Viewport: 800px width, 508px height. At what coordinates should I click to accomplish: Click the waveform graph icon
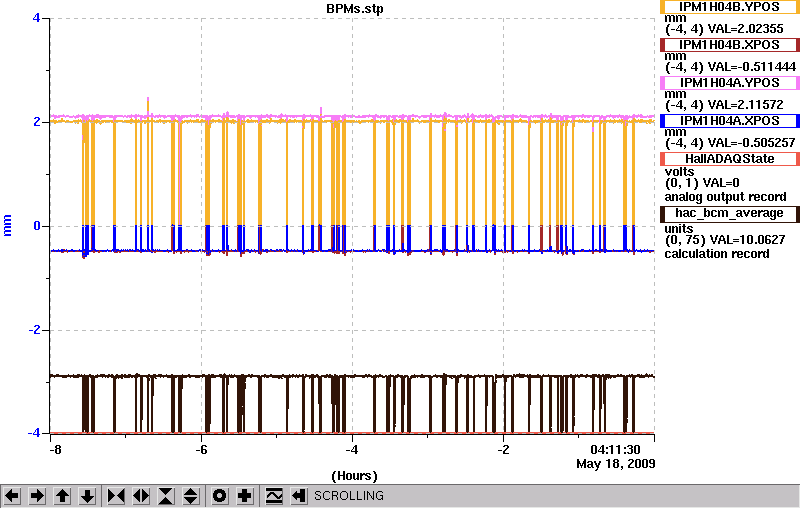(x=274, y=496)
